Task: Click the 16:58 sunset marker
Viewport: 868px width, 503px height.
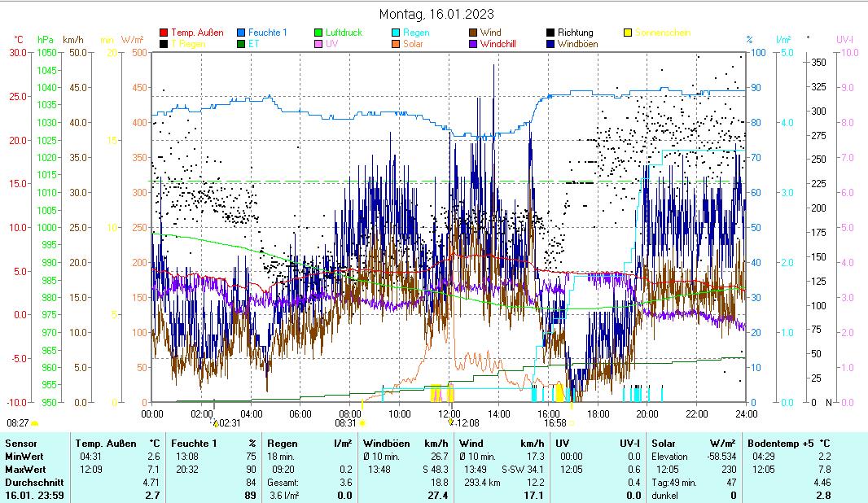Action: pyautogui.click(x=555, y=423)
